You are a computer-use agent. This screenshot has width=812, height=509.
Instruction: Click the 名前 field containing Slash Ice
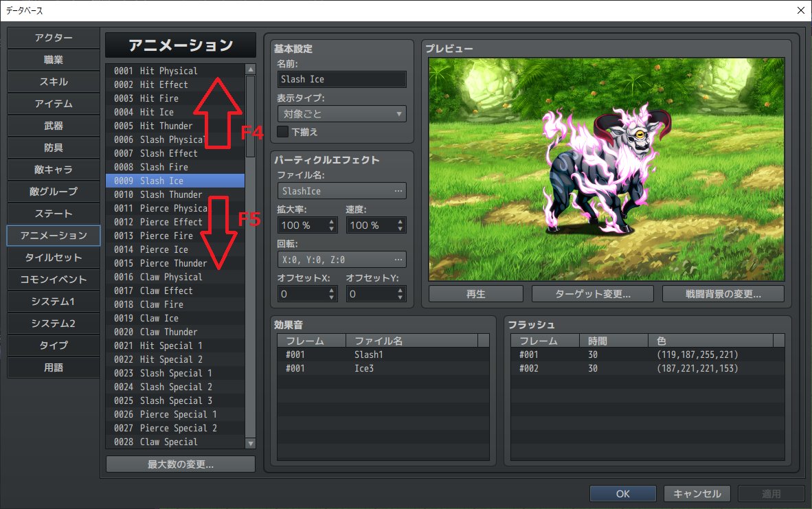coord(341,79)
